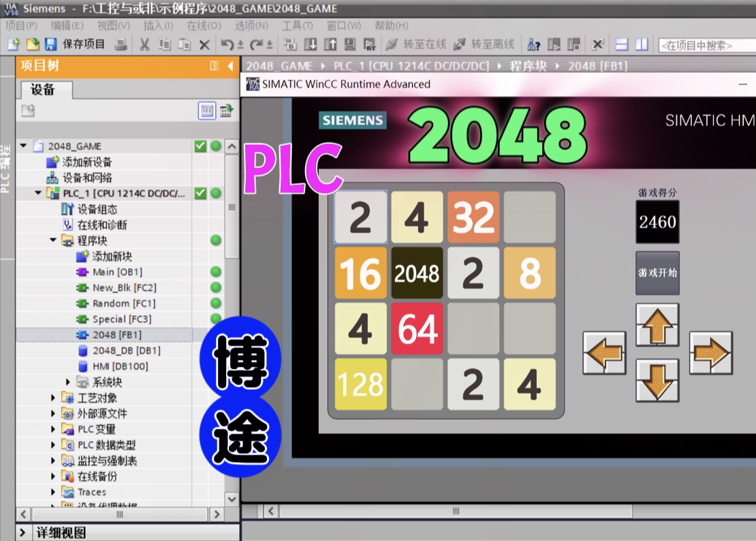Go online with 转至在线 button
This screenshot has height=541, width=756.
(x=416, y=44)
